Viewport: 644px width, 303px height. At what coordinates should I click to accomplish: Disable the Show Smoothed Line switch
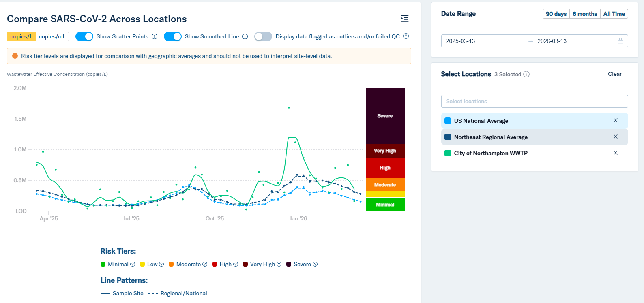pos(172,36)
